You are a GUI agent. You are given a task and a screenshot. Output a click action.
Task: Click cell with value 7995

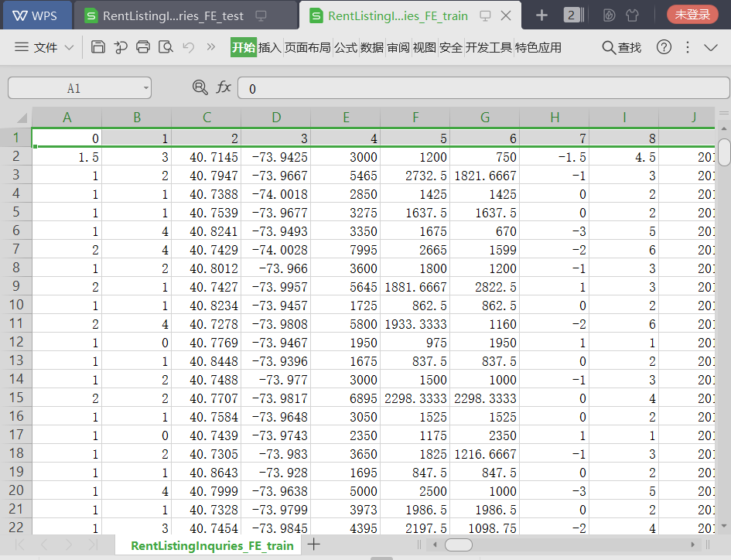click(x=346, y=250)
